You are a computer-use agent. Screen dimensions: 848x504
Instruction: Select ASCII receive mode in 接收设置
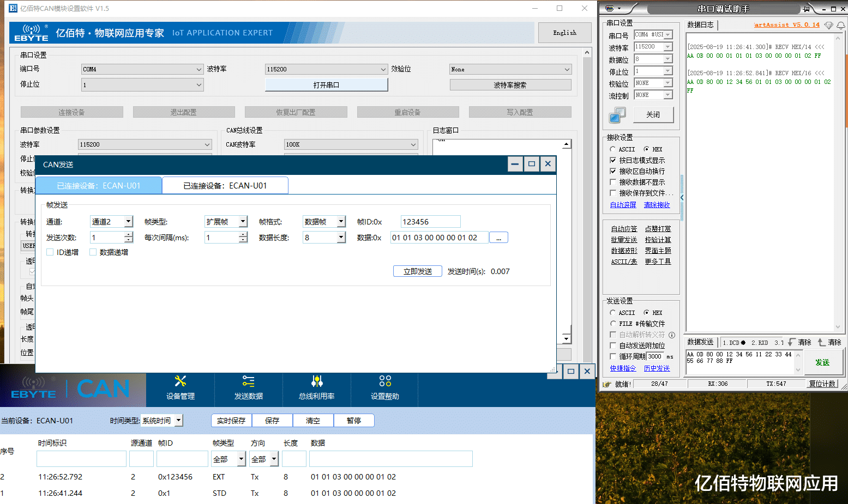613,149
